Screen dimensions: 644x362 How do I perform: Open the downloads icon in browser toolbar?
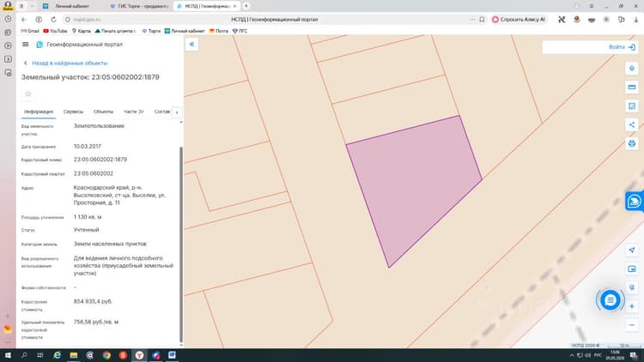coord(635,19)
